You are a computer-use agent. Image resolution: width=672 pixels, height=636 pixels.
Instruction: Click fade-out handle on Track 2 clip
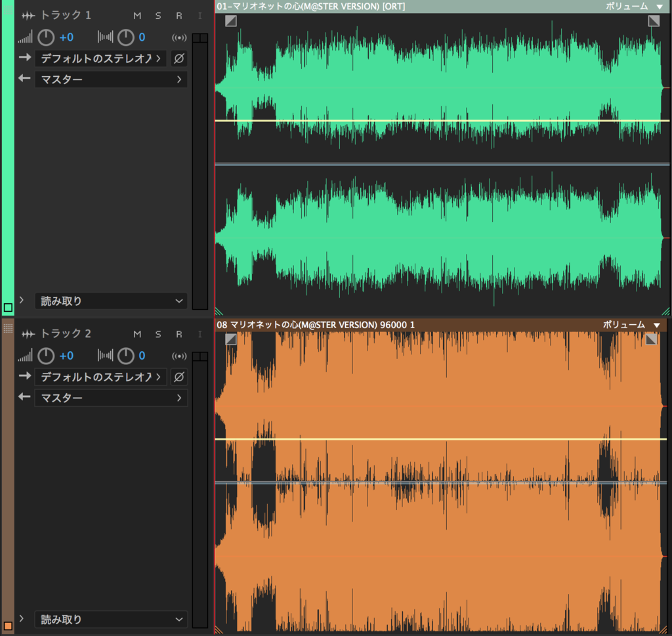(x=652, y=339)
